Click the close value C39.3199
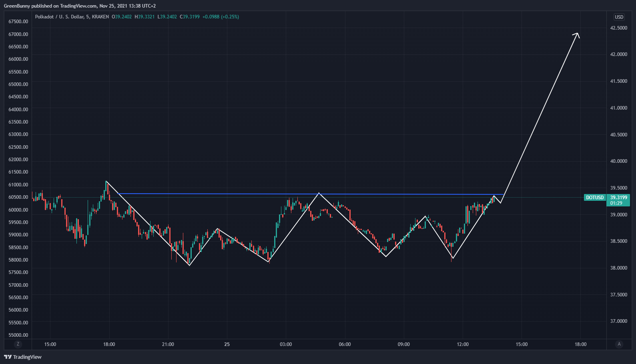 190,17
